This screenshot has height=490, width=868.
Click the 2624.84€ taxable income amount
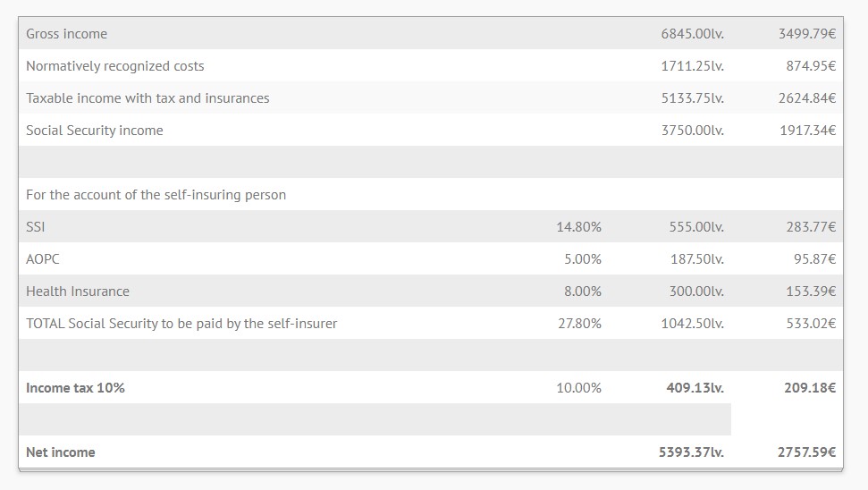[x=806, y=98]
